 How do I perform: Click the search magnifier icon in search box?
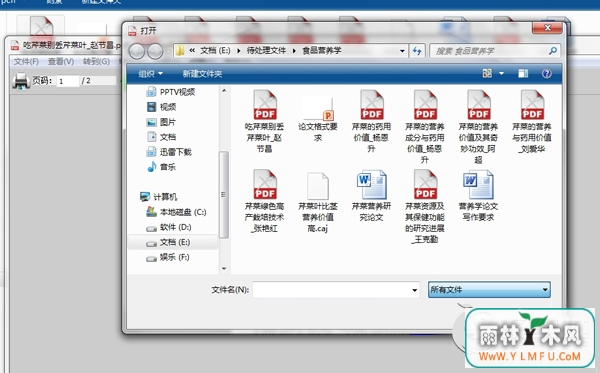553,50
